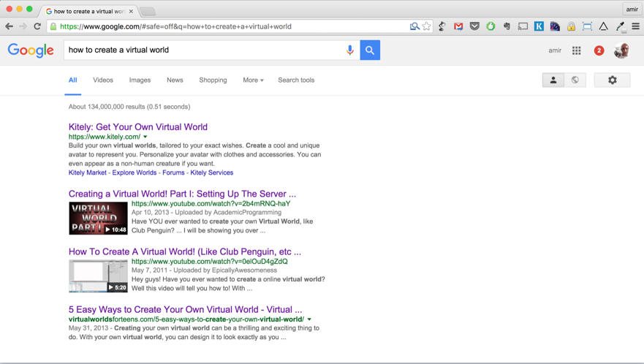Switch to the Images tab
This screenshot has height=364, width=644.
point(140,80)
